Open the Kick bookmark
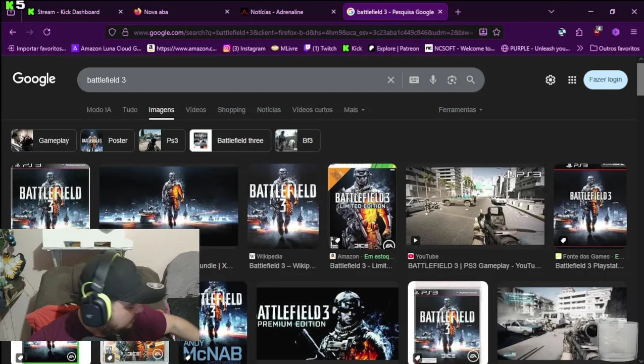644x364 pixels. (x=353, y=48)
